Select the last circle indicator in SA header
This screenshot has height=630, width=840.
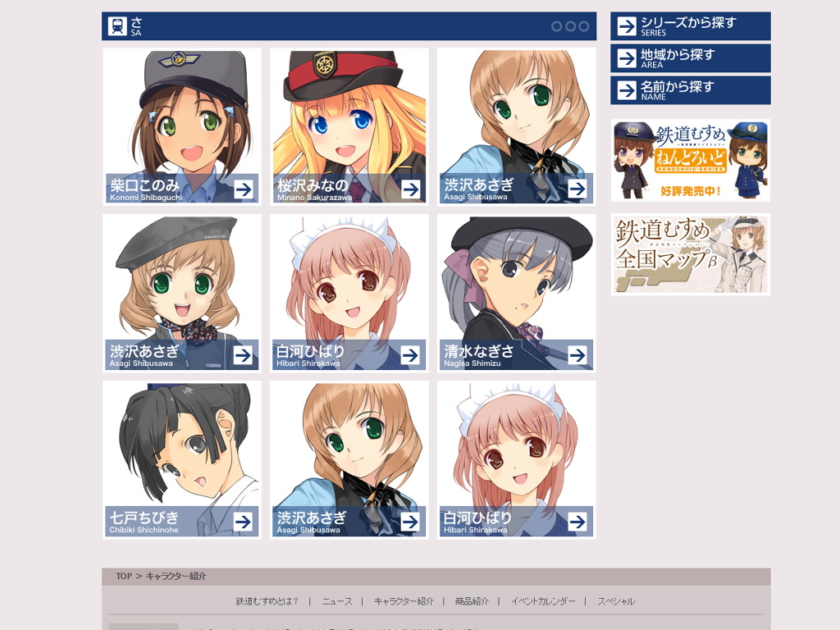click(x=584, y=26)
